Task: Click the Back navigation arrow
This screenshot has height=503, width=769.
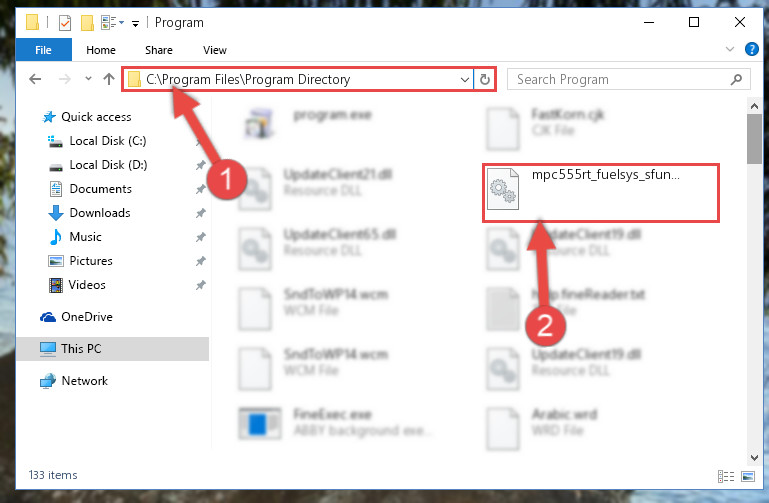Action: click(x=35, y=79)
